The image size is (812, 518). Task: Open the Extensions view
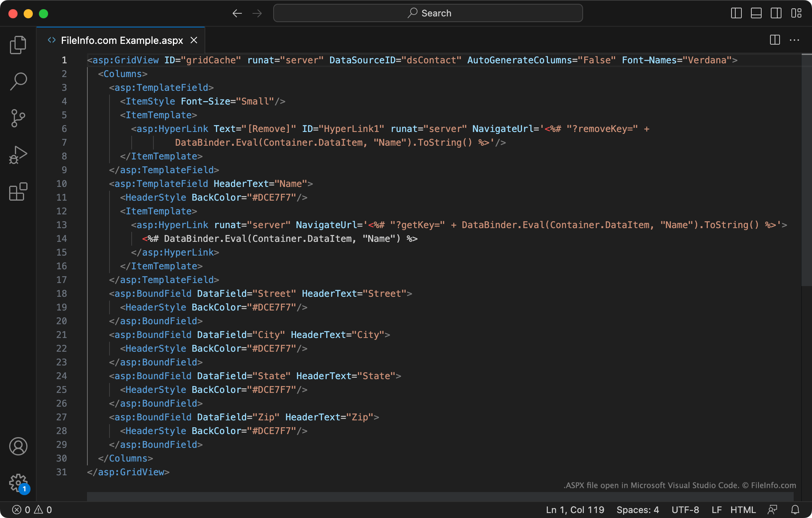[x=18, y=191]
